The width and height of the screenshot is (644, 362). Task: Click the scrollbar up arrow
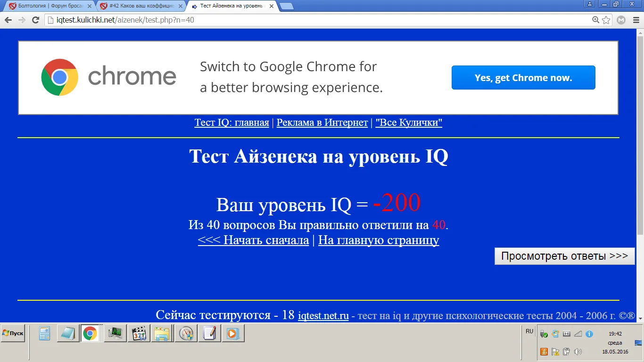coord(640,33)
